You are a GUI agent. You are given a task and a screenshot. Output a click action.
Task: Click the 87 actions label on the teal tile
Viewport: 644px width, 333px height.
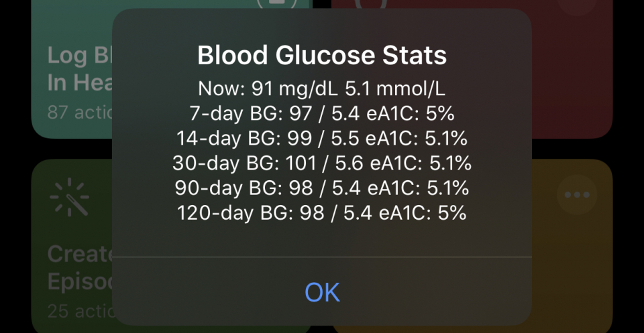point(80,113)
